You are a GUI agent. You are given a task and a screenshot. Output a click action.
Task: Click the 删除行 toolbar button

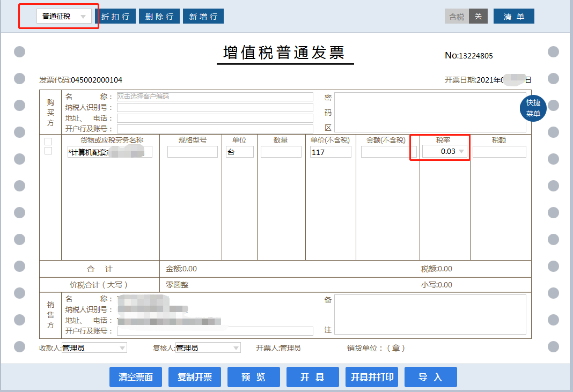tap(159, 17)
